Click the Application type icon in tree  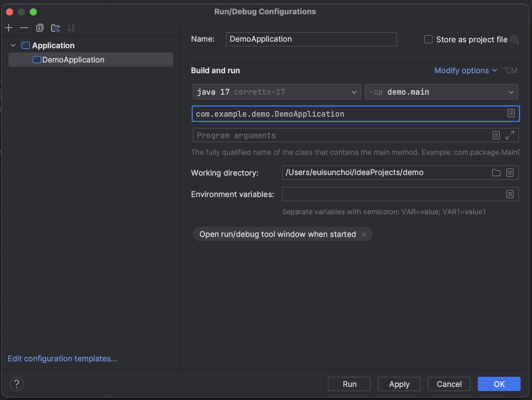pyautogui.click(x=26, y=45)
